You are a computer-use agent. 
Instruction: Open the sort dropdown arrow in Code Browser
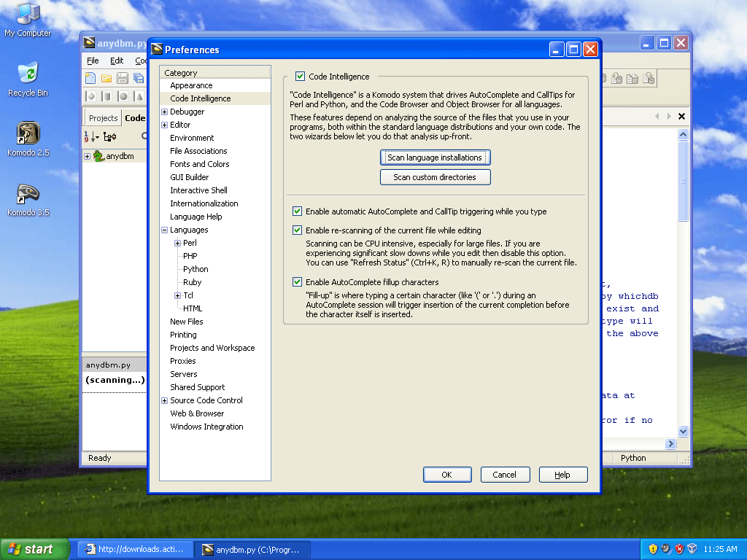tap(97, 138)
